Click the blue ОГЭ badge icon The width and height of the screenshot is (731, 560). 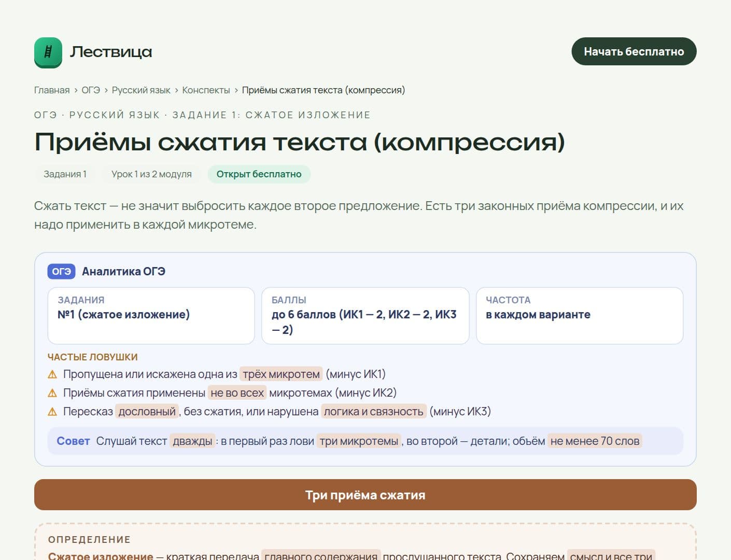pyautogui.click(x=61, y=272)
